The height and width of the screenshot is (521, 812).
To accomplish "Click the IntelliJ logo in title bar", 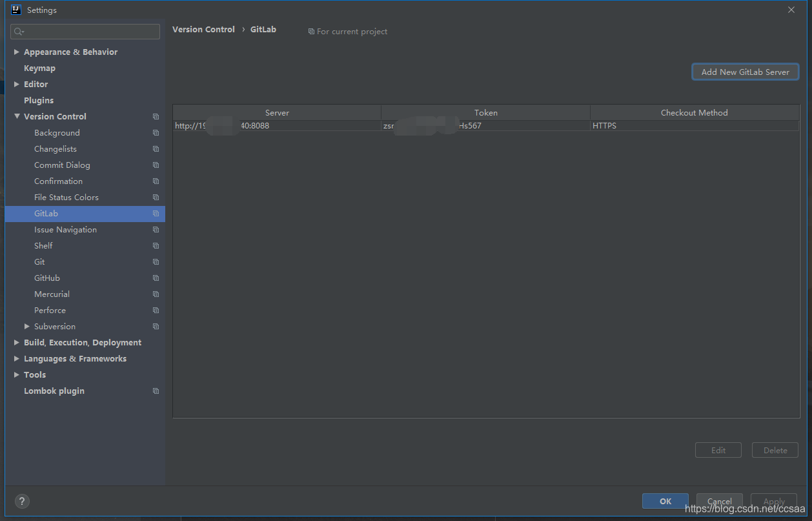I will 16,10.
